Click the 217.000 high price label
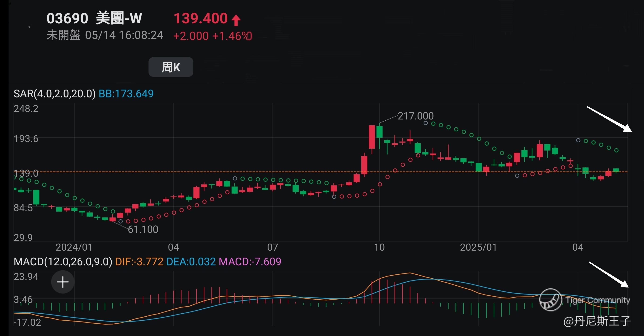The width and height of the screenshot is (644, 336). coord(415,116)
